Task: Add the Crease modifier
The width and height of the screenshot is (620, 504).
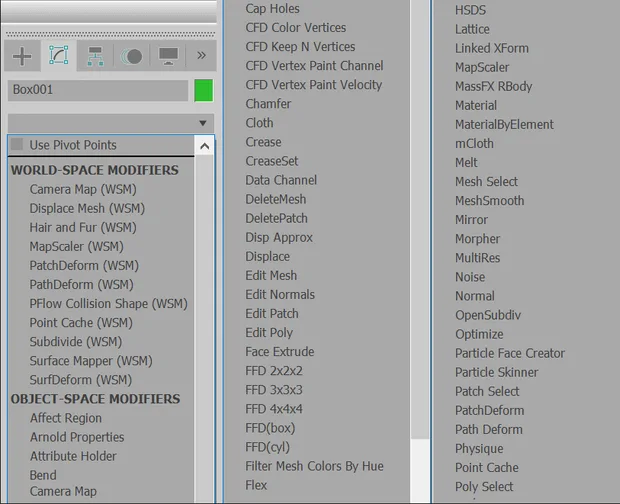Action: [x=263, y=142]
